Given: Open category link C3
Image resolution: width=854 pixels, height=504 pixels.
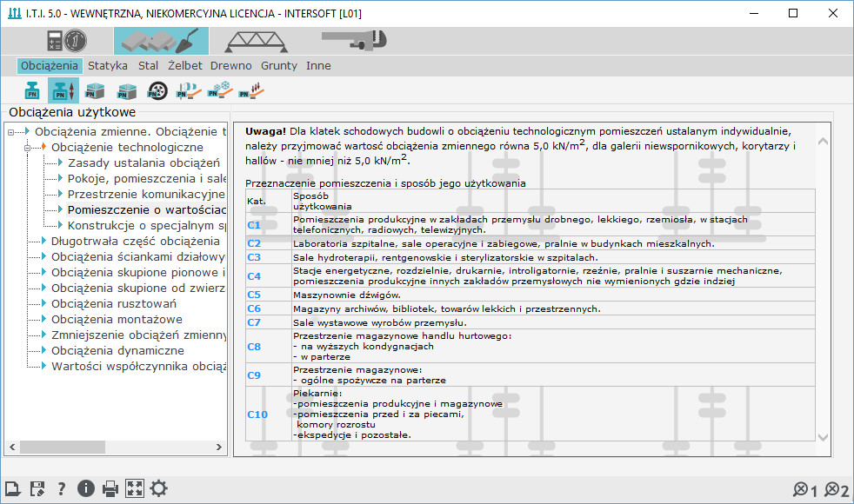Looking at the screenshot, I should point(254,257).
